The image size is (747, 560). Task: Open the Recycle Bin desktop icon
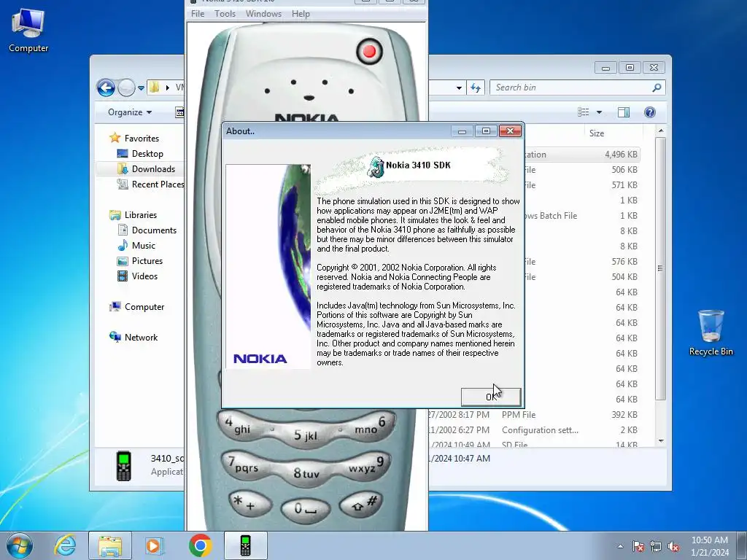711,332
